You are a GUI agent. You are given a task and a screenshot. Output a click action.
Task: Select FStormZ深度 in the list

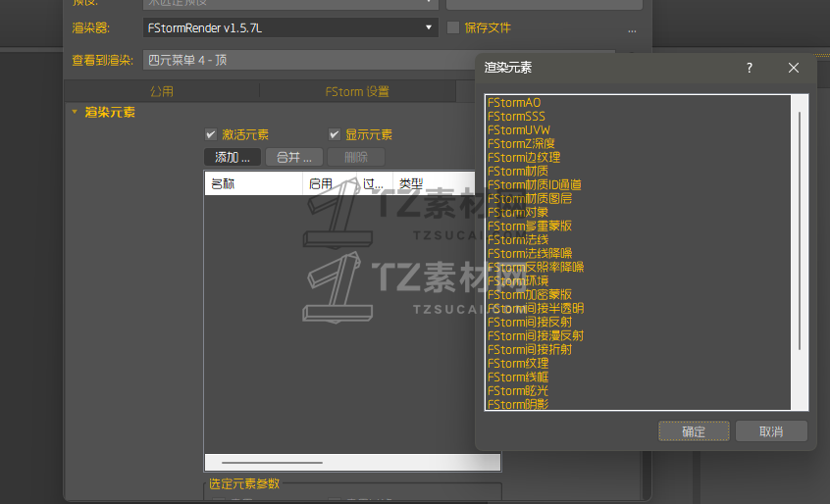[521, 144]
